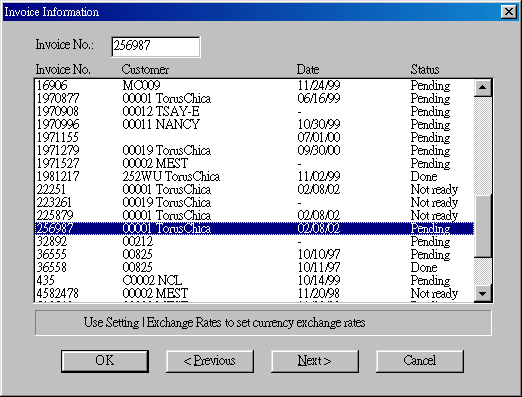Click Done status of invoice 1981217
Viewport: 522px width, 397px height.
424,176
